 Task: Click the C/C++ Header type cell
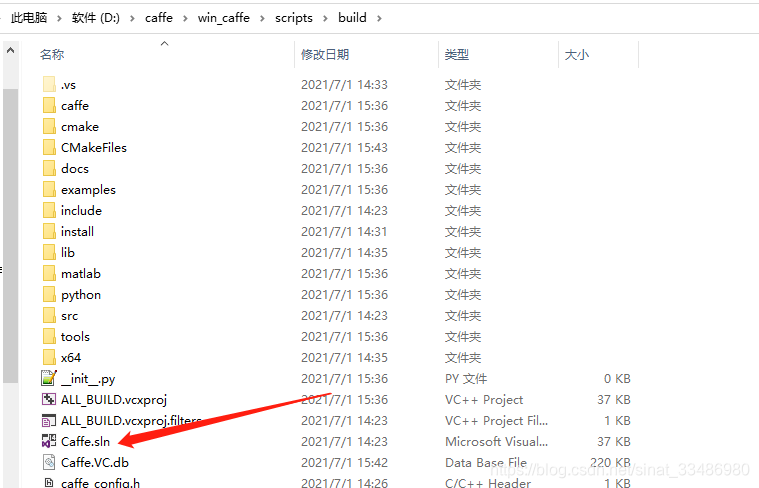pos(488,483)
